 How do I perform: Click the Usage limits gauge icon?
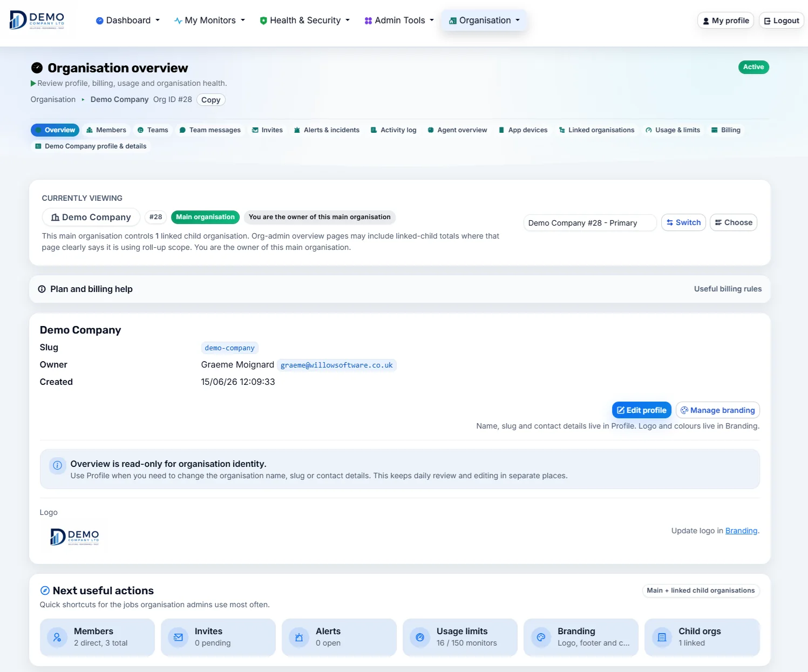coord(420,637)
